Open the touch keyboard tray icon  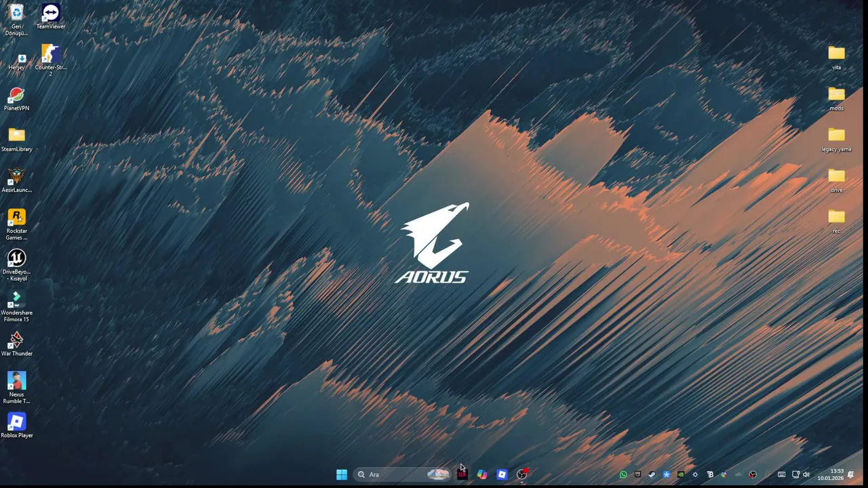[781, 474]
